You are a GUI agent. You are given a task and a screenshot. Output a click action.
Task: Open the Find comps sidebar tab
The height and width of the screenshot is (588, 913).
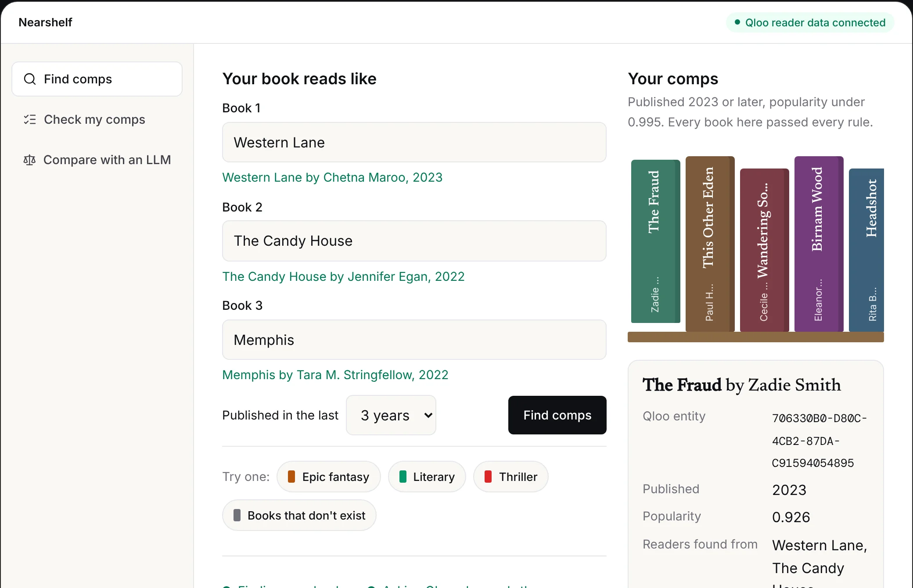(x=97, y=79)
